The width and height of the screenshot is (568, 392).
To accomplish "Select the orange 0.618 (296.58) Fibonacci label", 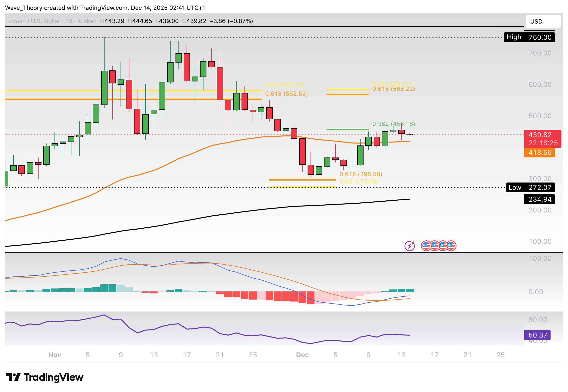I will click(x=361, y=174).
